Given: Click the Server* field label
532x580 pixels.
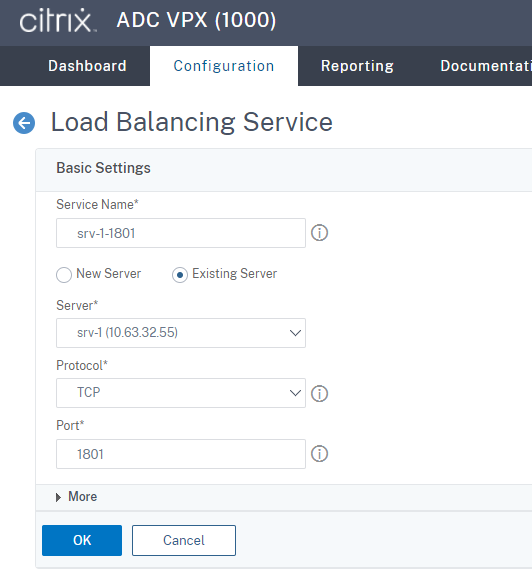Looking at the screenshot, I should coord(77,306).
